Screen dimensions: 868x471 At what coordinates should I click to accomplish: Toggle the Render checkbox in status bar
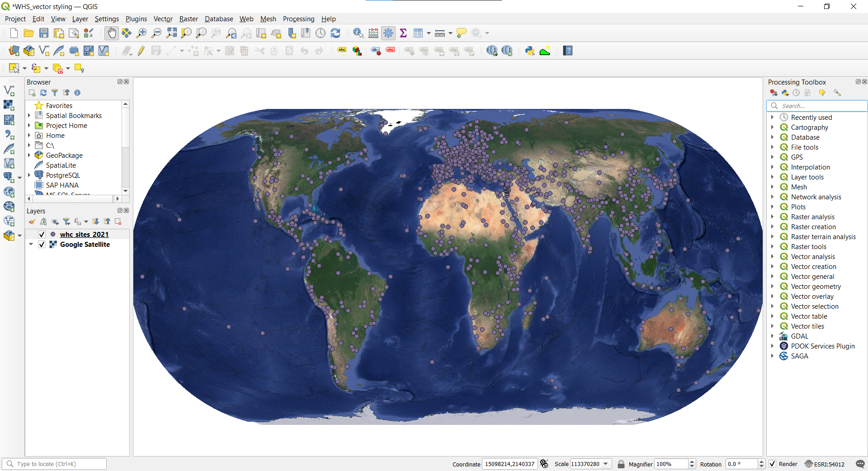click(x=773, y=464)
